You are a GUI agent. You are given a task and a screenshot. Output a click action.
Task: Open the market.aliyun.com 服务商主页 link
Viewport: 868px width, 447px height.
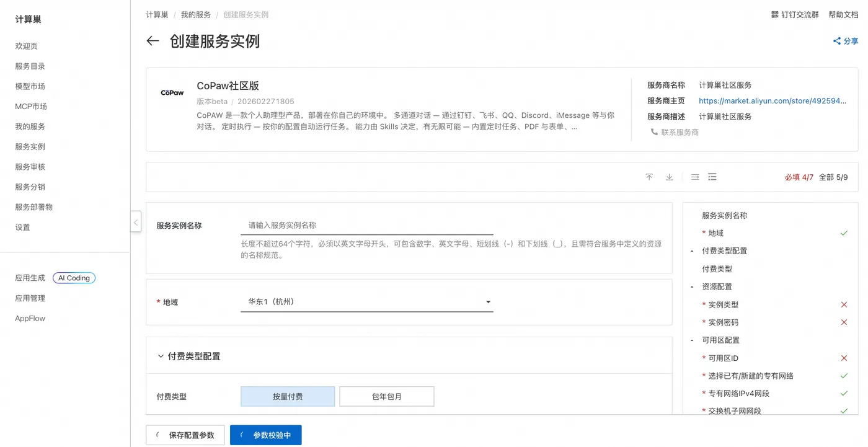773,100
